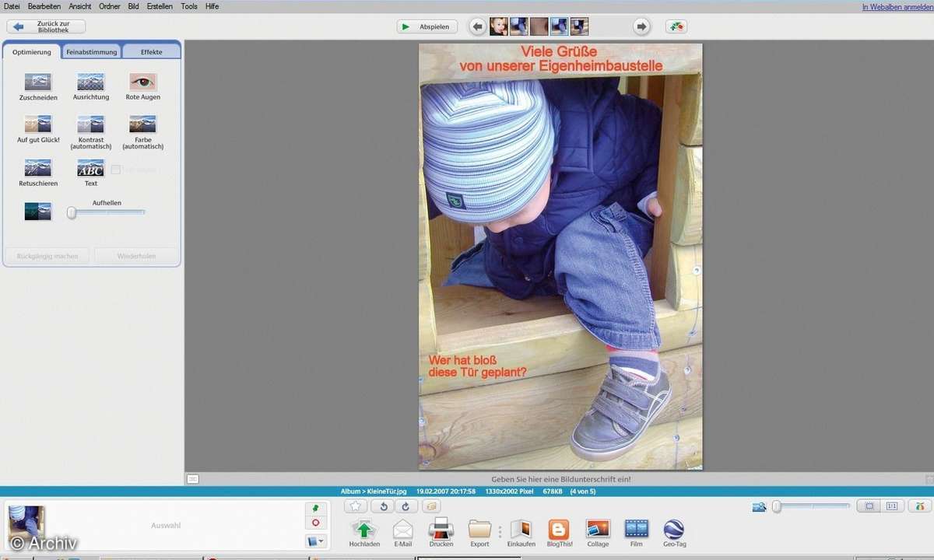The image size is (934, 560).
Task: Toggle the 1:1 actual-size view button
Action: tap(892, 506)
